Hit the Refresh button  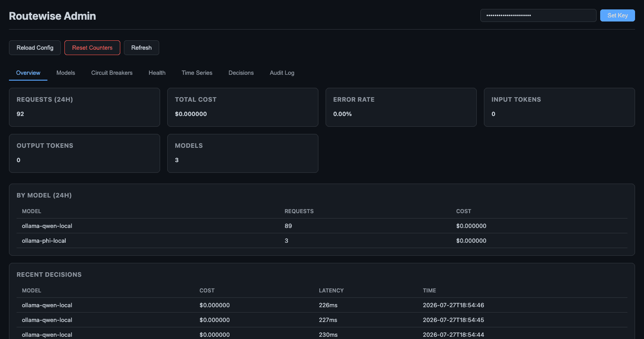pyautogui.click(x=141, y=47)
